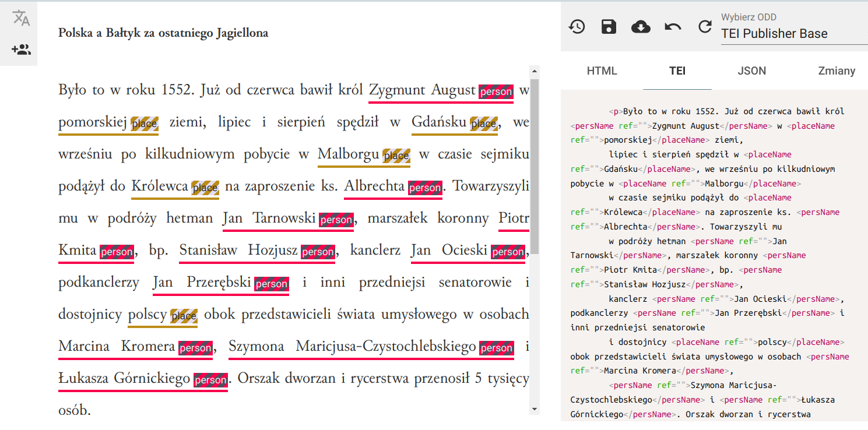
Task: Switch to the Zmiany tab
Action: click(x=837, y=71)
